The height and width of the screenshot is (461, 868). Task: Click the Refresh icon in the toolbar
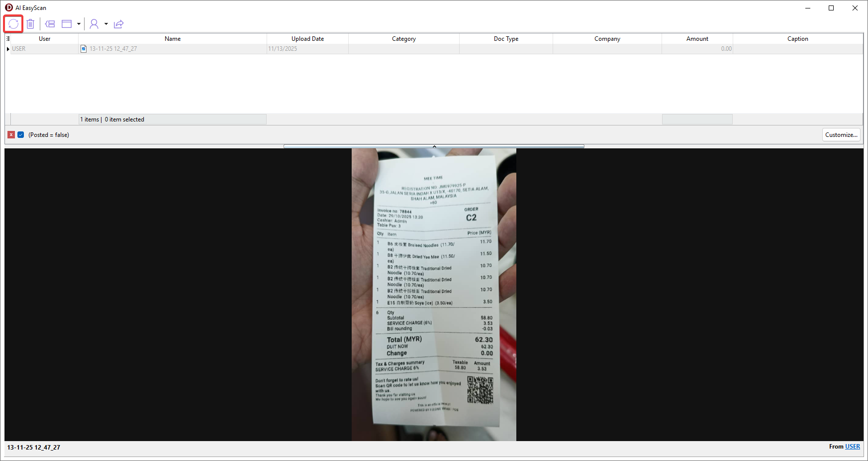[x=13, y=24]
